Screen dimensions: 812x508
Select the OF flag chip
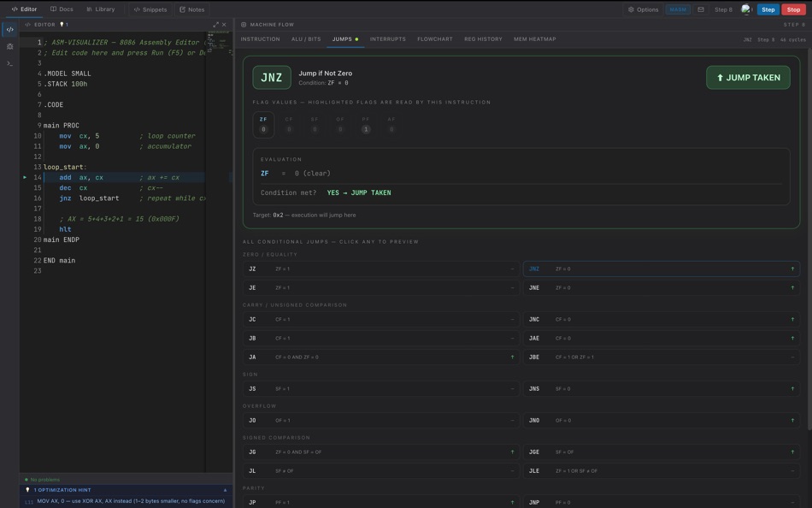pyautogui.click(x=340, y=125)
